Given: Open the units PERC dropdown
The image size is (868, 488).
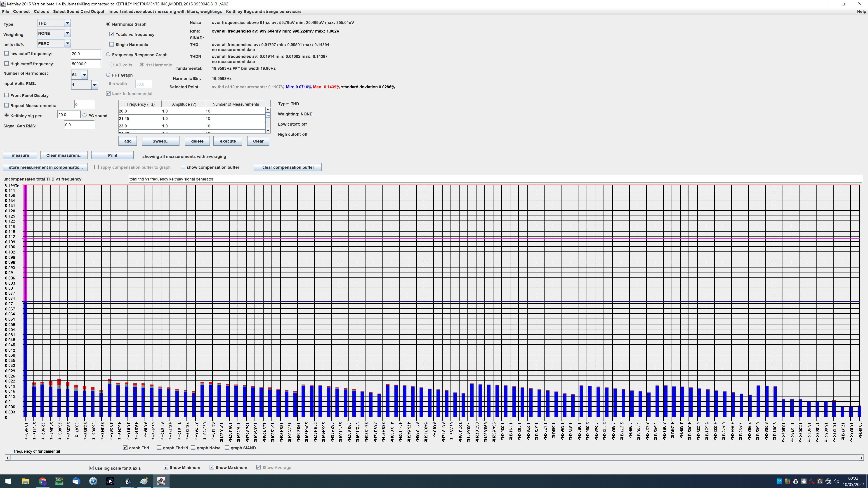Looking at the screenshot, I should 67,43.
